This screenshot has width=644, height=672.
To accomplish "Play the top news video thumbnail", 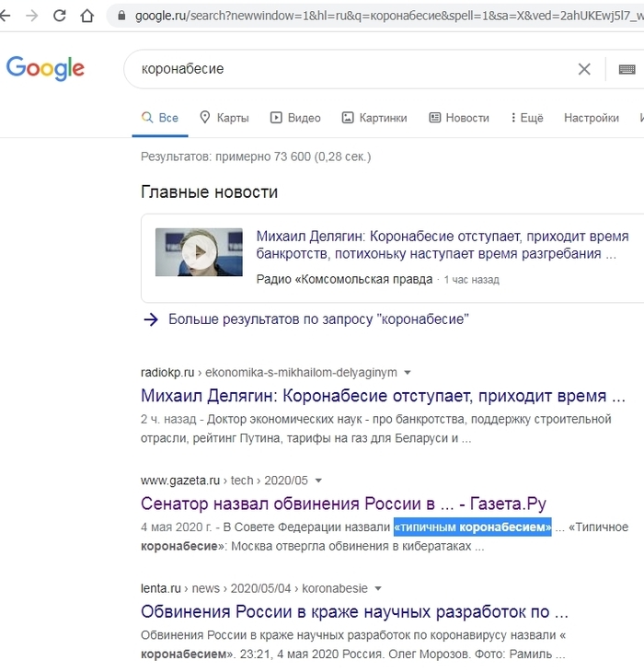I will 199,252.
